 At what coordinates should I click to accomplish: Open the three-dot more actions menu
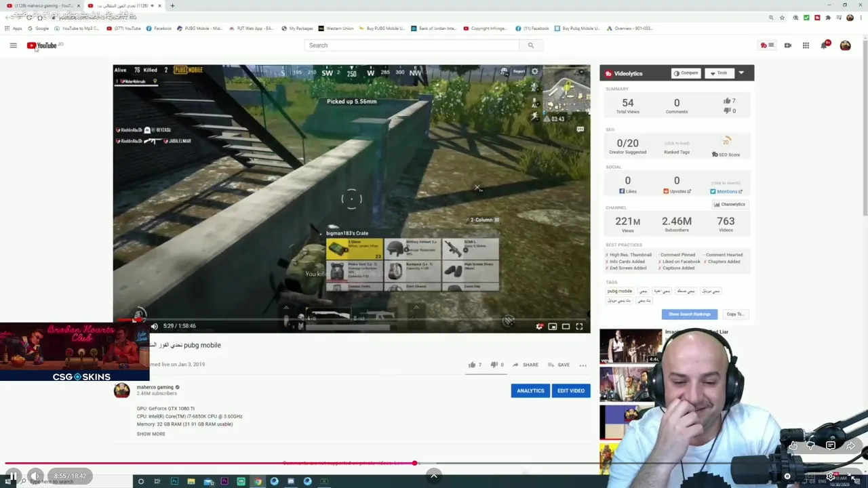coord(583,365)
